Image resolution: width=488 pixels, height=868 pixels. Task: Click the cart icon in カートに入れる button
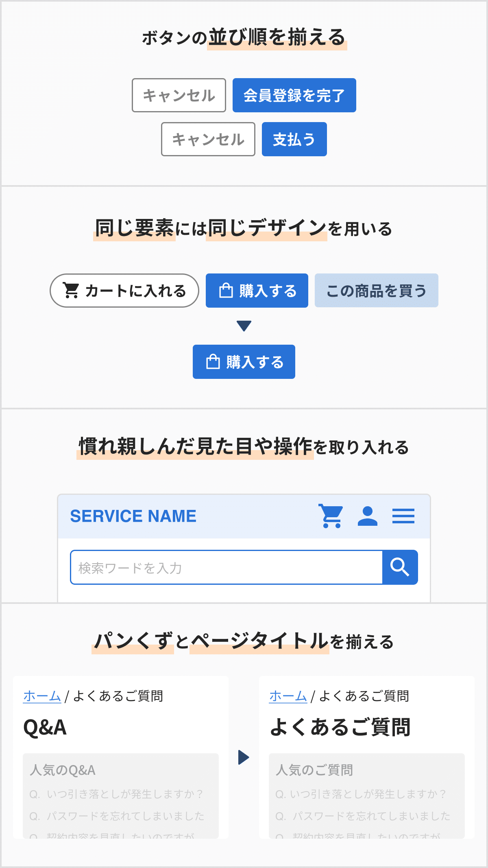[x=71, y=291]
